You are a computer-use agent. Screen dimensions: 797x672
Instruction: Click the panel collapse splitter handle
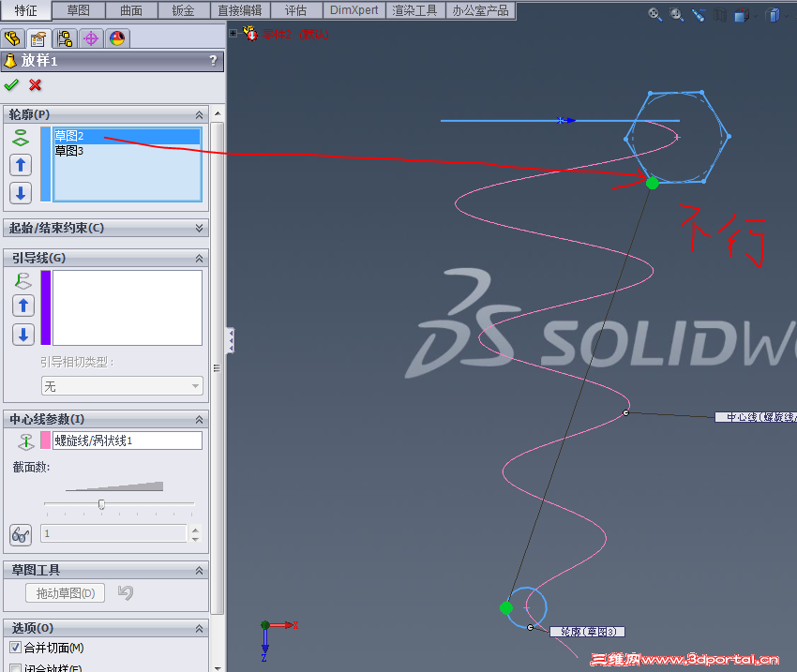click(x=231, y=340)
